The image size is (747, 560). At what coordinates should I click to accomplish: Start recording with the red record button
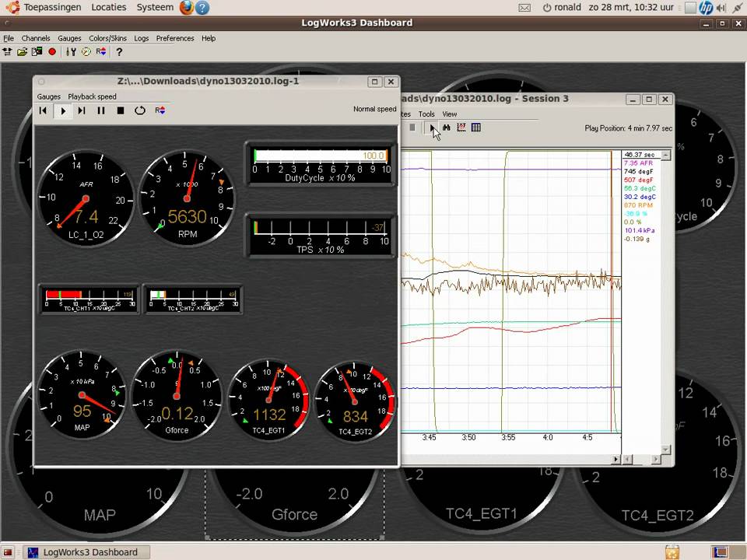(x=52, y=51)
